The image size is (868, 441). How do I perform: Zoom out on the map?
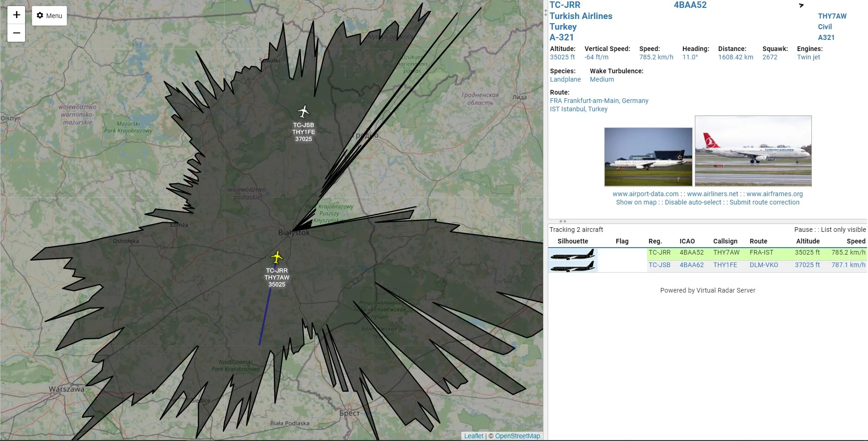click(16, 33)
